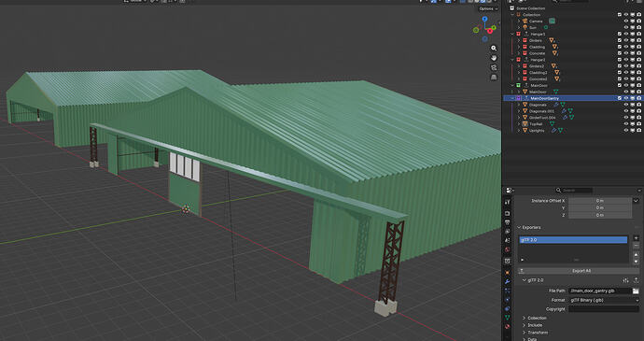The image size is (644, 341).
Task: Click the minus icon to remove exporter
Action: [x=637, y=246]
